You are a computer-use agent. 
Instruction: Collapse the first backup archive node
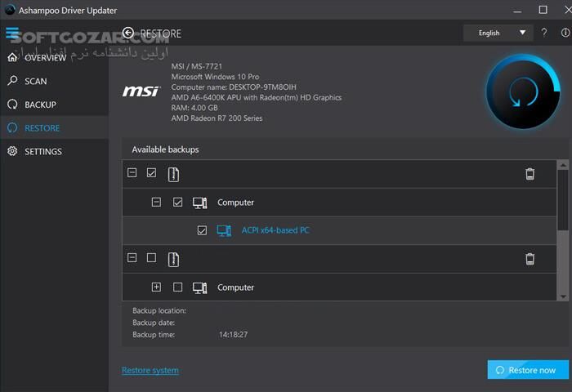pos(132,173)
